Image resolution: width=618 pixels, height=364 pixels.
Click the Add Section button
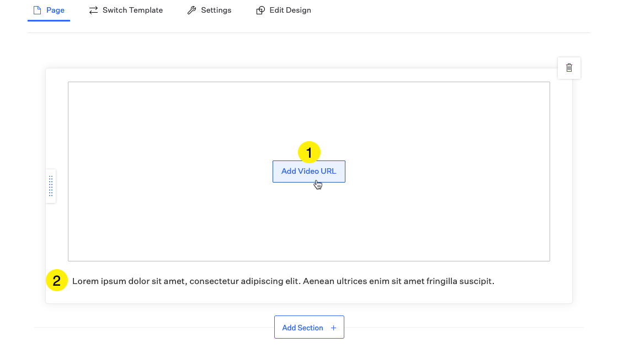[309, 327]
